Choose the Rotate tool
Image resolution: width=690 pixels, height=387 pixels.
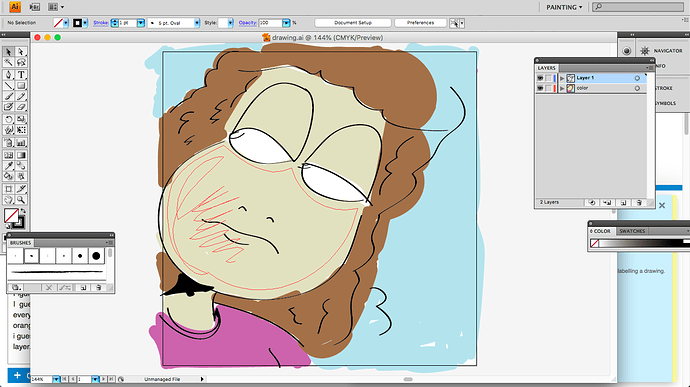coord(8,119)
